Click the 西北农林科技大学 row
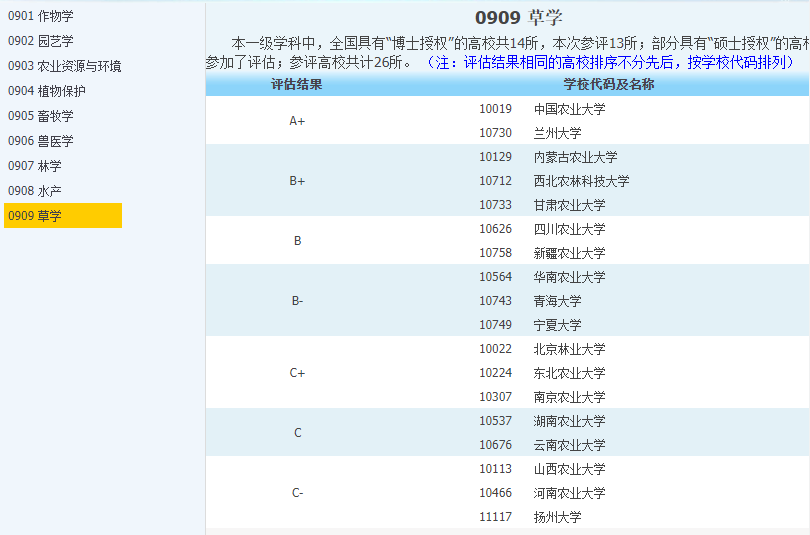Image resolution: width=810 pixels, height=535 pixels. (x=581, y=181)
